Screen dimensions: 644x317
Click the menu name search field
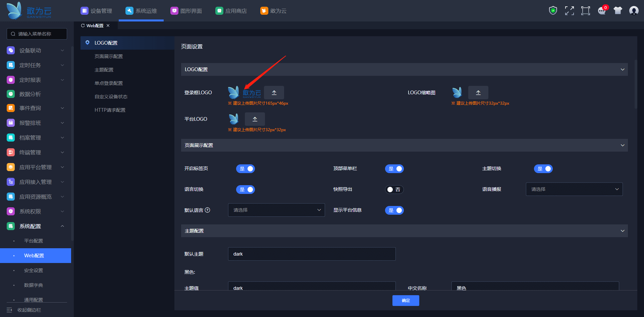click(37, 34)
